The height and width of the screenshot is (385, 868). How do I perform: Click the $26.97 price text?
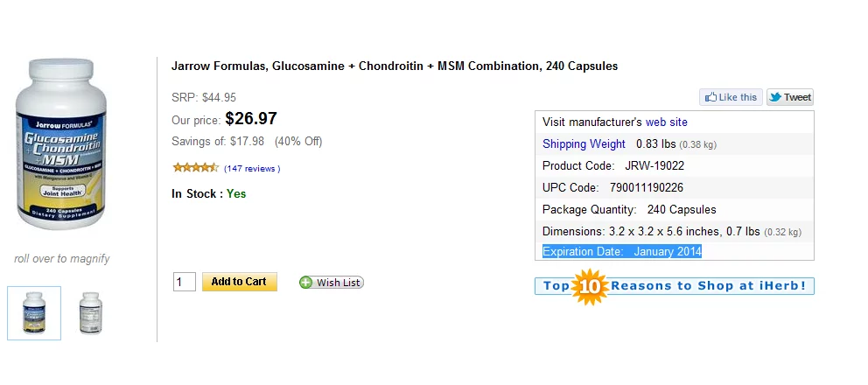click(x=251, y=118)
